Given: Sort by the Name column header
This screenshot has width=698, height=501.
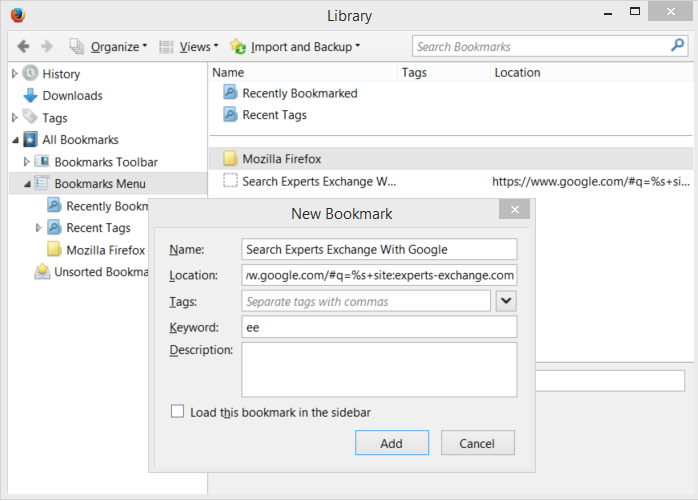Looking at the screenshot, I should pyautogui.click(x=303, y=72).
